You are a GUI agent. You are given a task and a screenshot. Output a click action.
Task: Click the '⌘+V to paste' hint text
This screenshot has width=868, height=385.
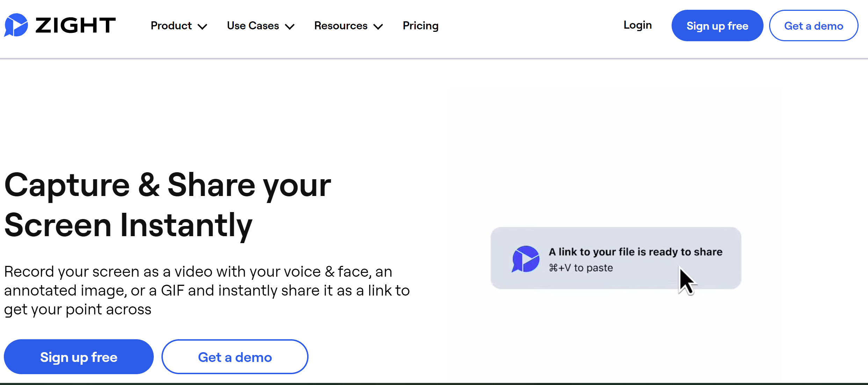point(581,268)
